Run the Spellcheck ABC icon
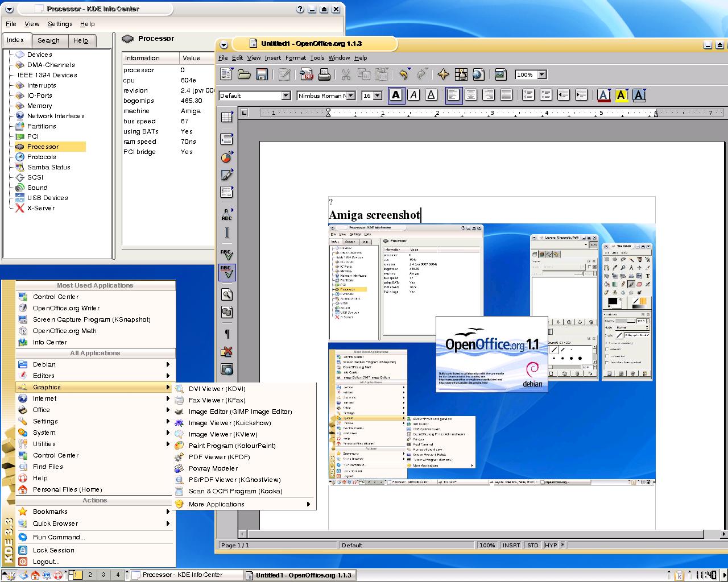The image size is (728, 582). click(x=227, y=254)
